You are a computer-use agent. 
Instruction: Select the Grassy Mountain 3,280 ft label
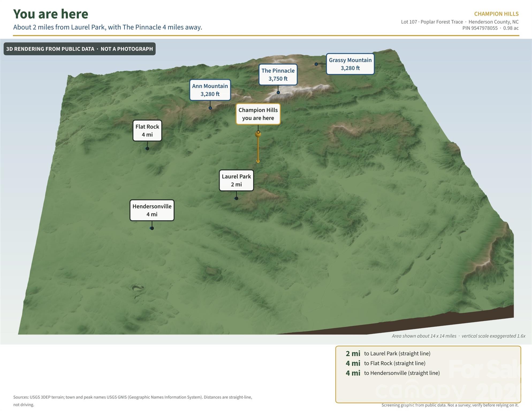[x=350, y=64]
